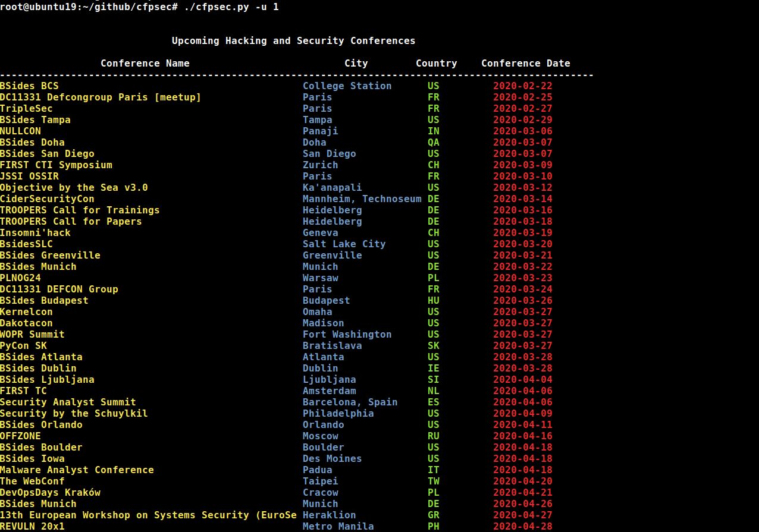Click "13th European Workshop on Systems Security"
The width and height of the screenshot is (759, 532).
point(148,515)
